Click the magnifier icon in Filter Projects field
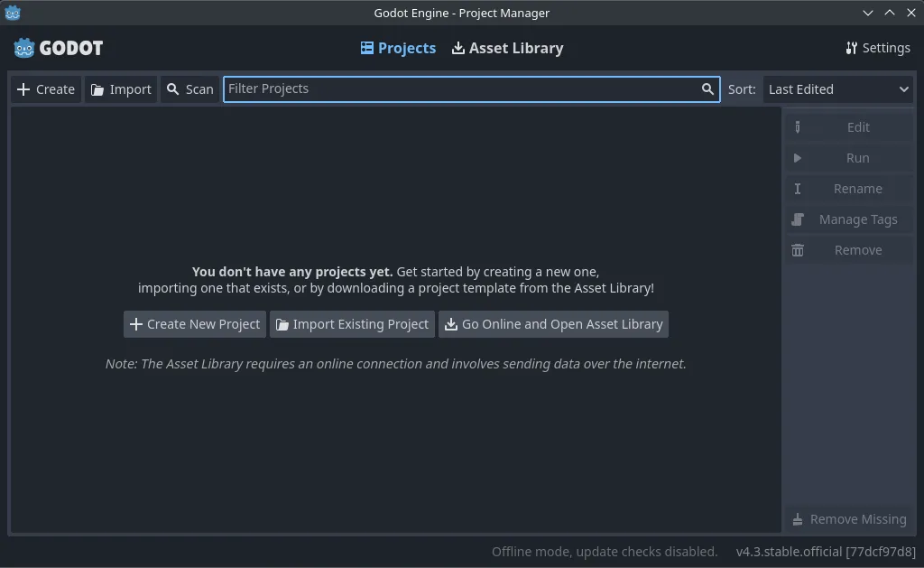 [x=708, y=89]
